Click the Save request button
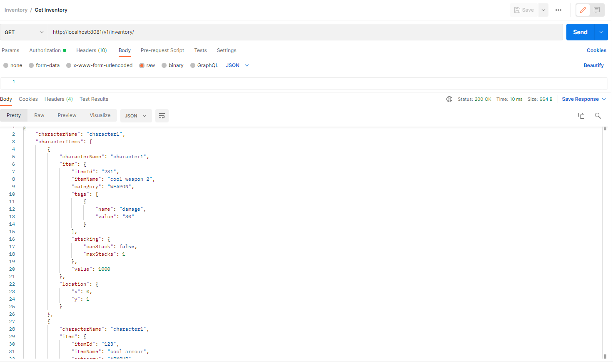This screenshot has width=613, height=364. click(524, 10)
